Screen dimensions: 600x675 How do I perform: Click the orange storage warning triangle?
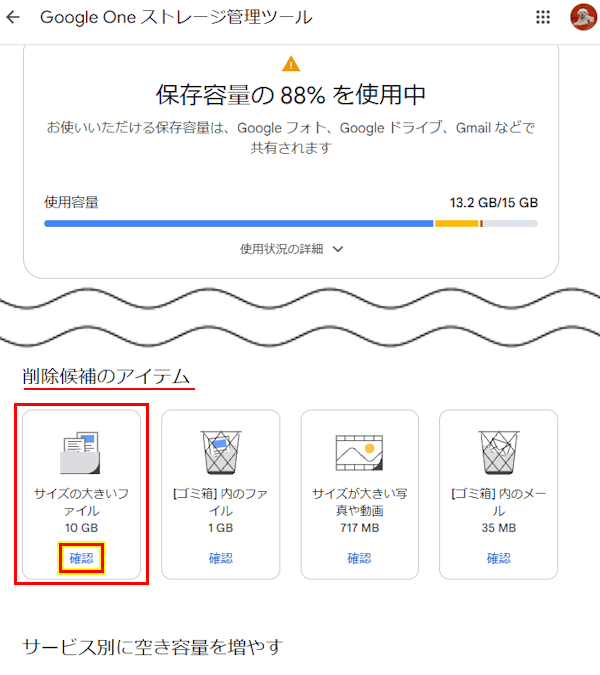pos(291,64)
